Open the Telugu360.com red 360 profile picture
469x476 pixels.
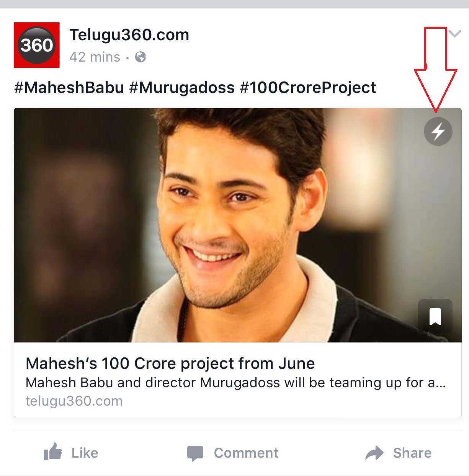37,45
